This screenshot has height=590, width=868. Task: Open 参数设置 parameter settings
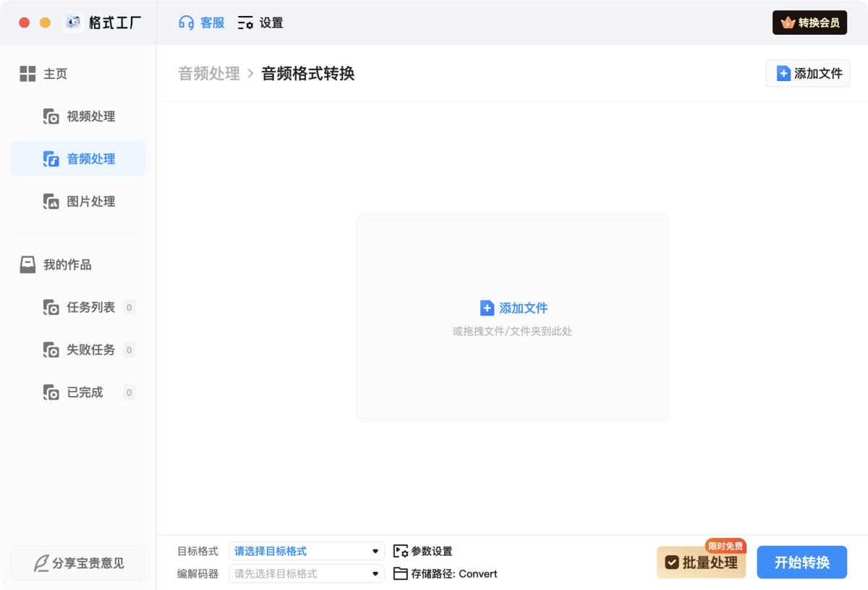[x=430, y=550]
